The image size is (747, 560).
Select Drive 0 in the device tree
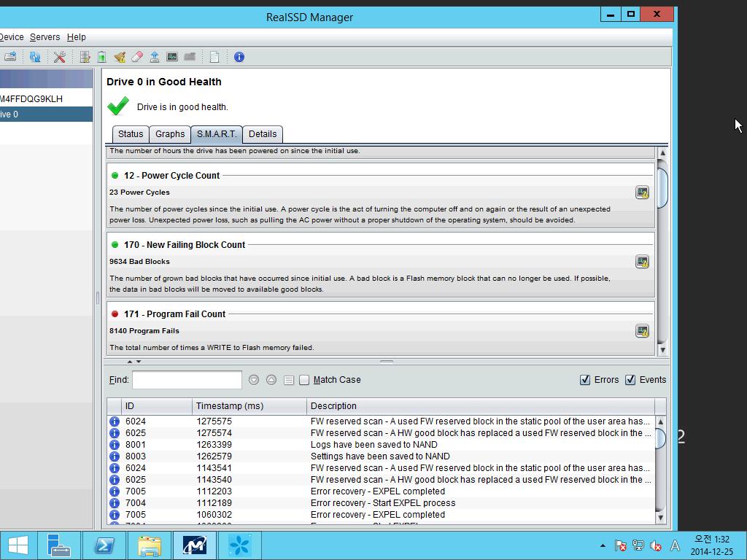point(46,114)
